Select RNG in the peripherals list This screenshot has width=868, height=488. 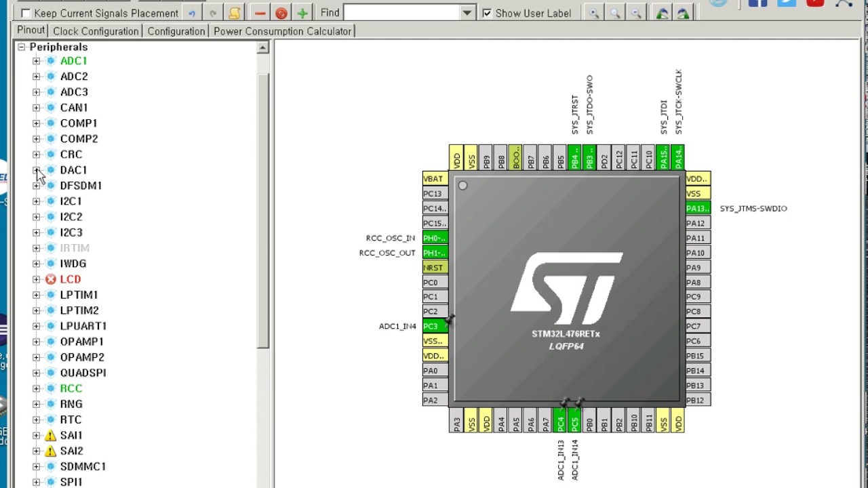71,404
